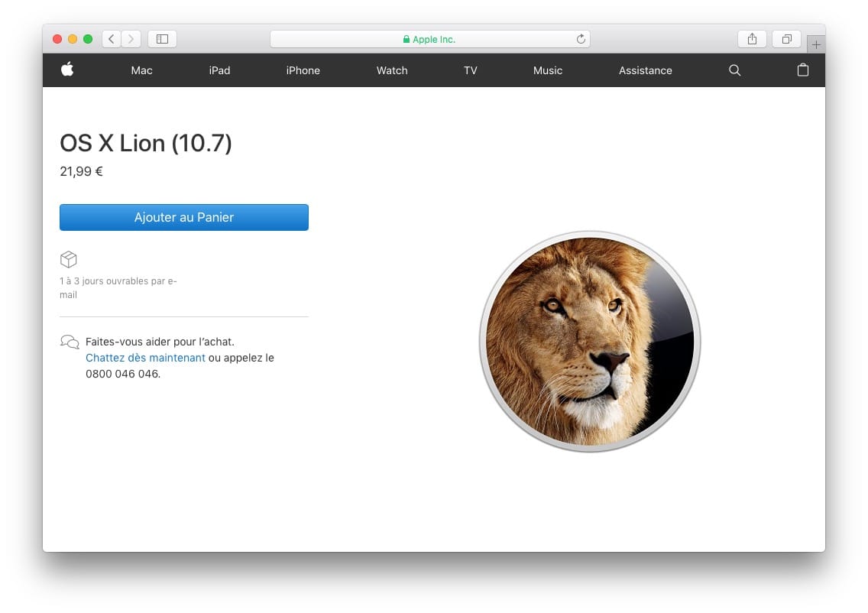This screenshot has width=868, height=613.
Task: Click the Apple Inc. address field
Action: 430,39
